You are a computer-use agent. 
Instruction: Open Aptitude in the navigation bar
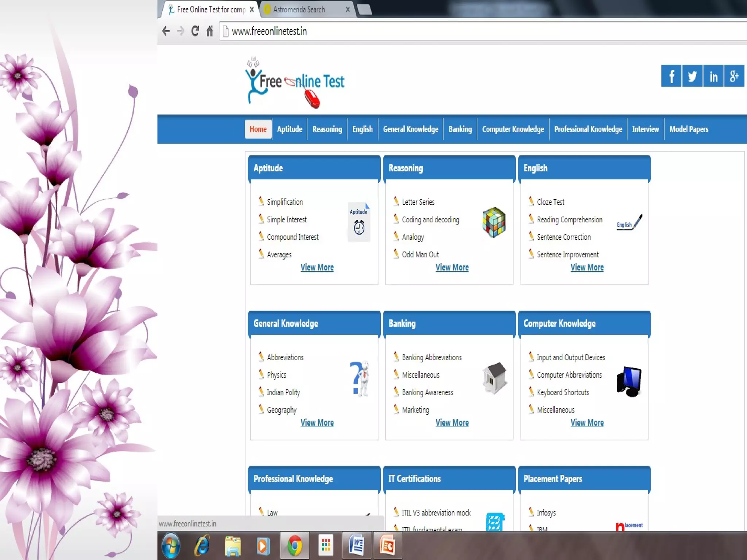[x=290, y=129]
